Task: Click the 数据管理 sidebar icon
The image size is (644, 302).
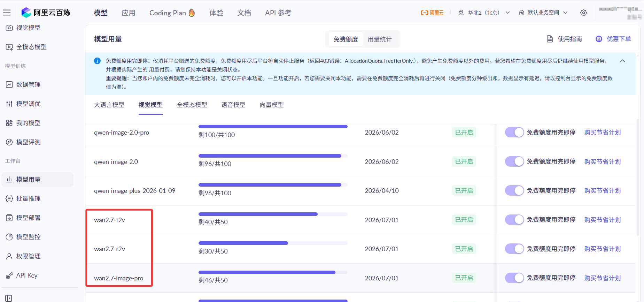Action: point(9,84)
